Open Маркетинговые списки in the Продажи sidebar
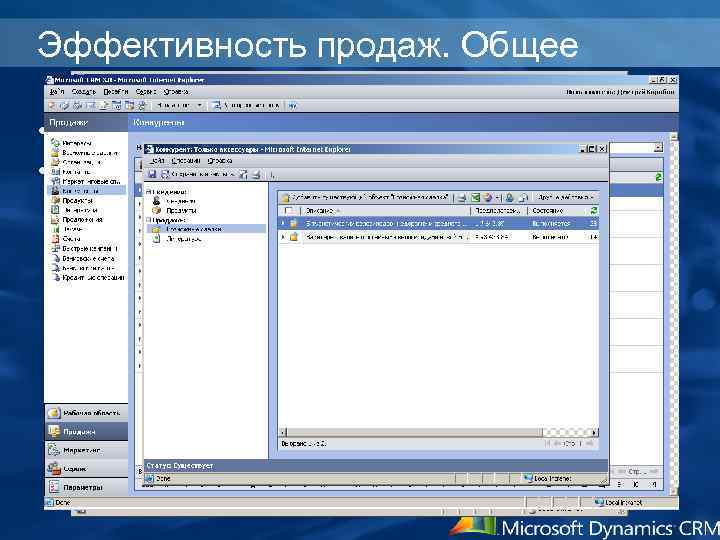Screen dimensions: 720x540 (x=85, y=181)
